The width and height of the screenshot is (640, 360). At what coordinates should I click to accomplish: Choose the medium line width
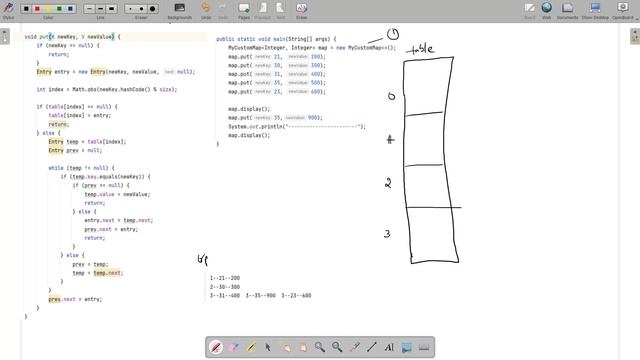tap(100, 9)
